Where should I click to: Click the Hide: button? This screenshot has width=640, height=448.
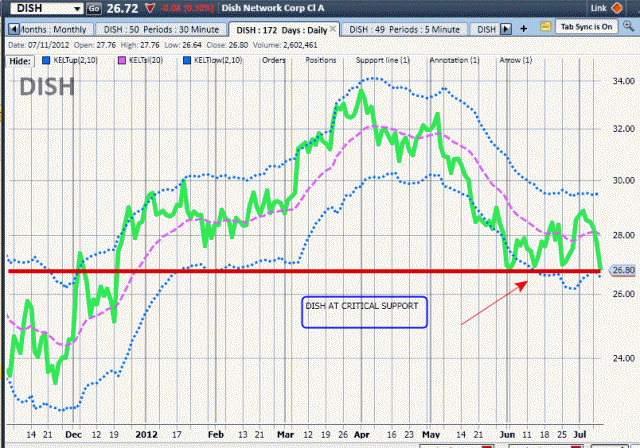[x=20, y=61]
